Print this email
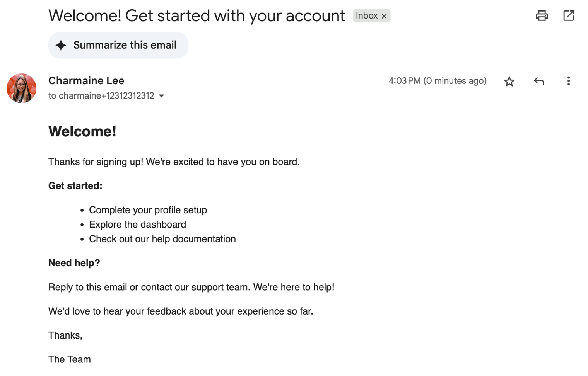The height and width of the screenshot is (376, 588). pos(542,15)
